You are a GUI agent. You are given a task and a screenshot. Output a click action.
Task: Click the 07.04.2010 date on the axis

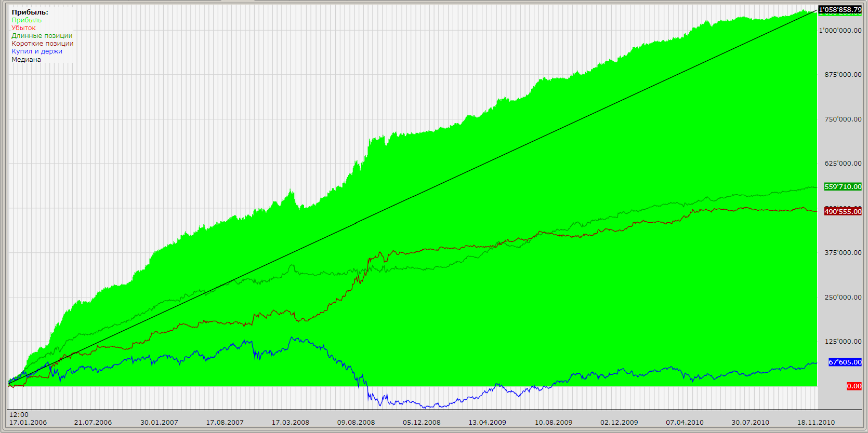click(x=685, y=422)
